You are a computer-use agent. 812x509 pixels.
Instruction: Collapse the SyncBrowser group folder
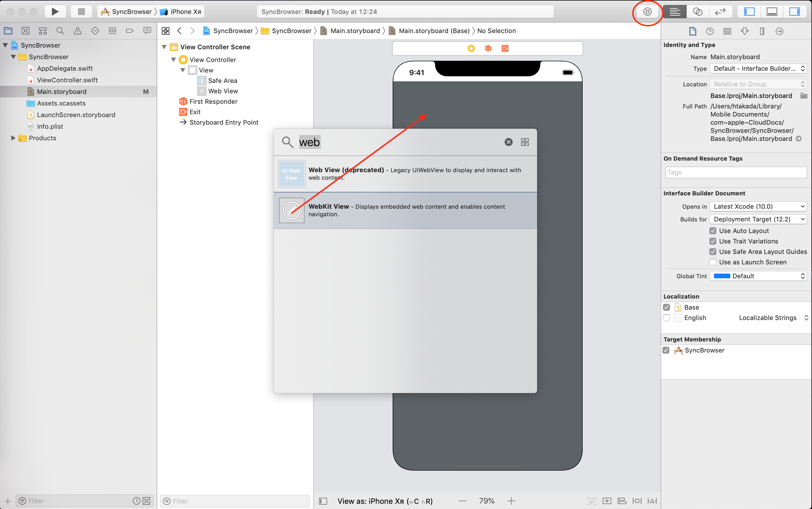click(13, 57)
